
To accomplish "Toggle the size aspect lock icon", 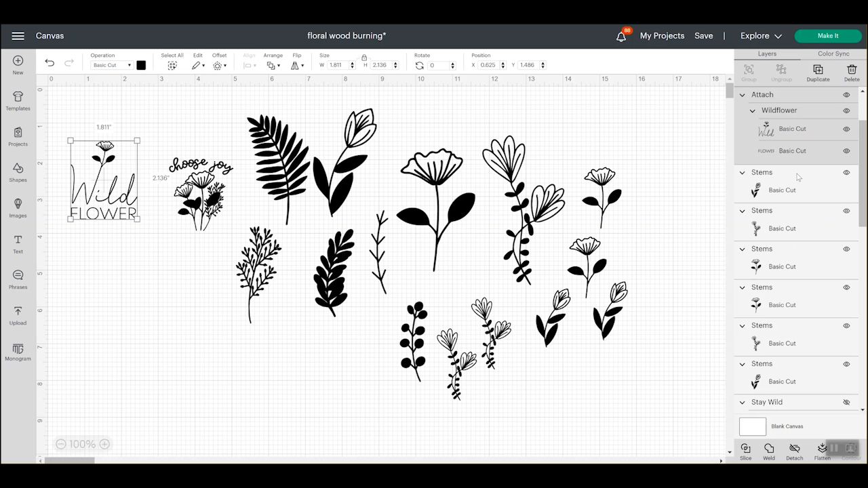I will coord(364,58).
